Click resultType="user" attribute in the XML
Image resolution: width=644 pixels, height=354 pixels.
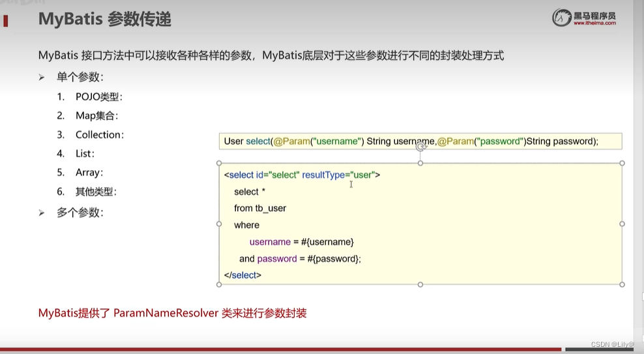pyautogui.click(x=338, y=175)
